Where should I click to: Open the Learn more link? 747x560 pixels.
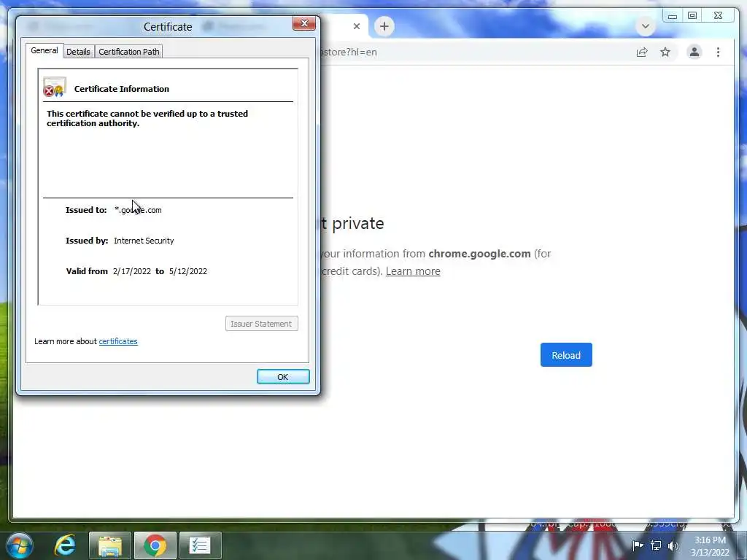(x=413, y=271)
